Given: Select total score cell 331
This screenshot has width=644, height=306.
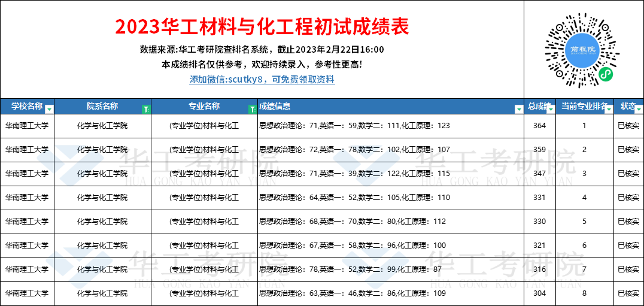Looking at the screenshot, I should click(540, 198).
